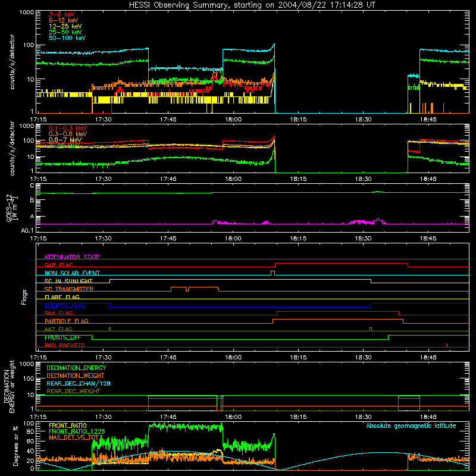Click the MAX_DET_VS_TOT legend label

74,437
